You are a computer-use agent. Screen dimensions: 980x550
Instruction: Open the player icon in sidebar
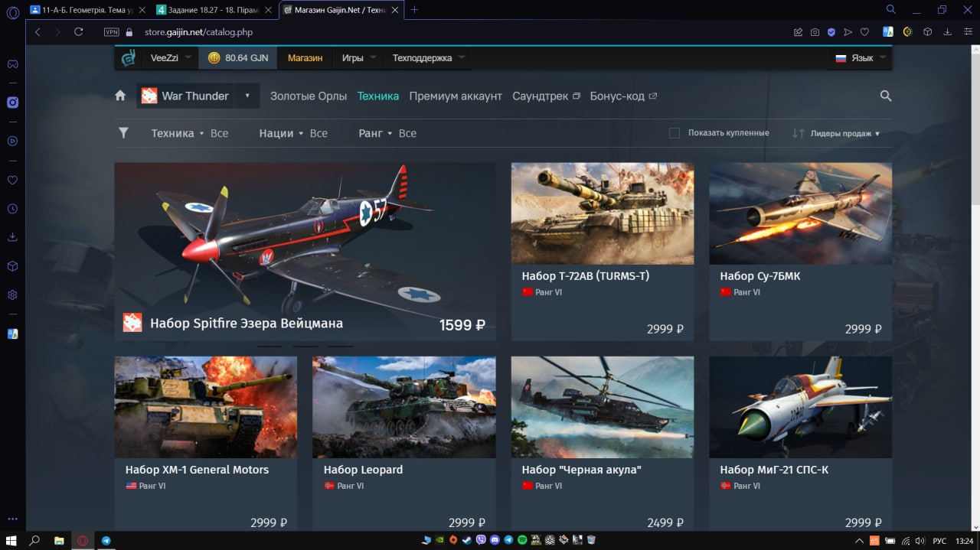click(12, 141)
